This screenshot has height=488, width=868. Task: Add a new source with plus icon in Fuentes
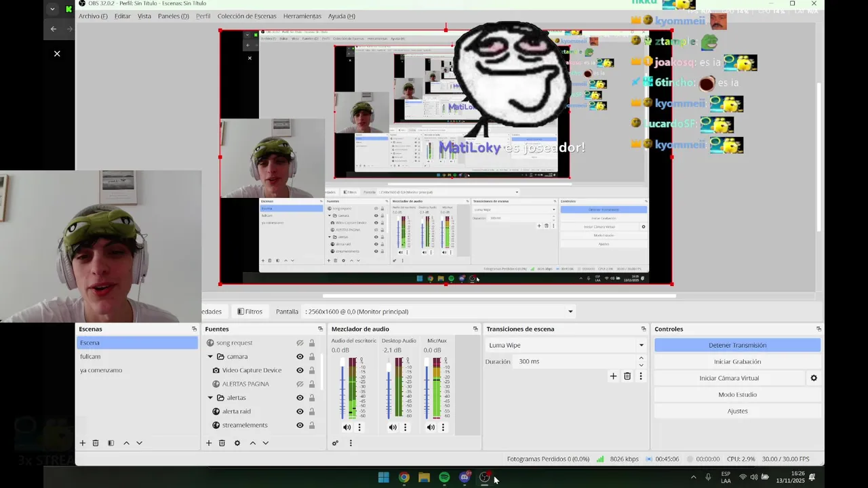point(209,443)
